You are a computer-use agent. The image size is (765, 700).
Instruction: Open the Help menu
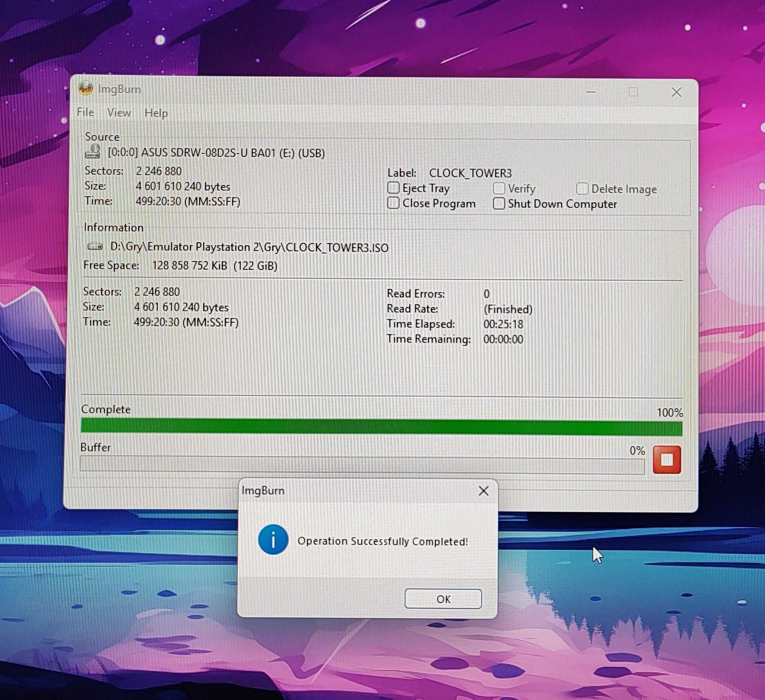click(x=156, y=113)
